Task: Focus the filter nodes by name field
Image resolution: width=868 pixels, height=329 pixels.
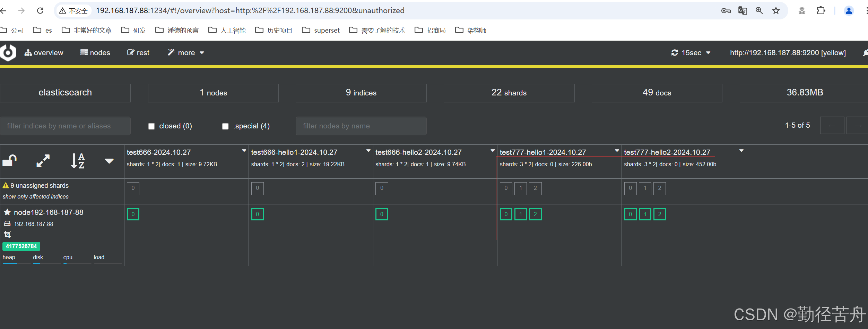Action: point(361,126)
